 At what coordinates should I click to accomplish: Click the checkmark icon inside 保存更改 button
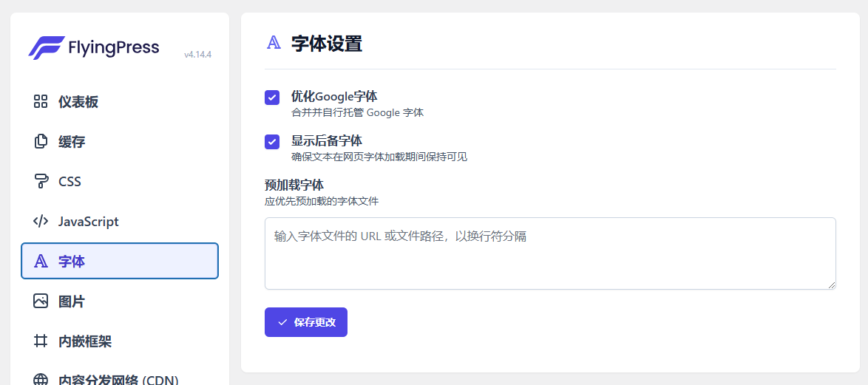[282, 322]
